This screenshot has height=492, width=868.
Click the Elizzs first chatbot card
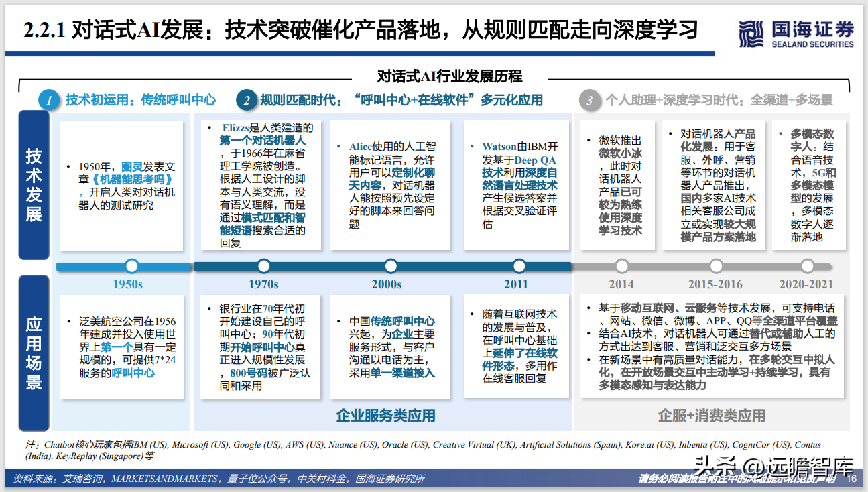click(x=259, y=184)
